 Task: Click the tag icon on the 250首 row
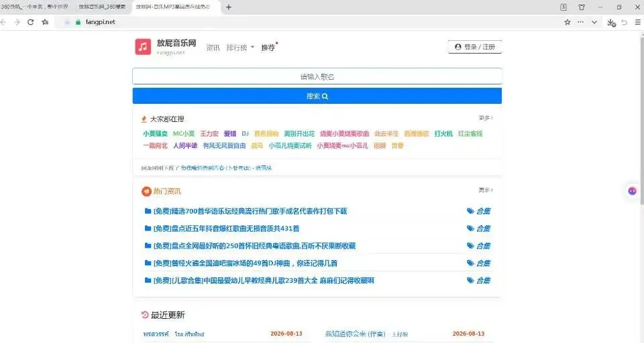click(x=470, y=246)
